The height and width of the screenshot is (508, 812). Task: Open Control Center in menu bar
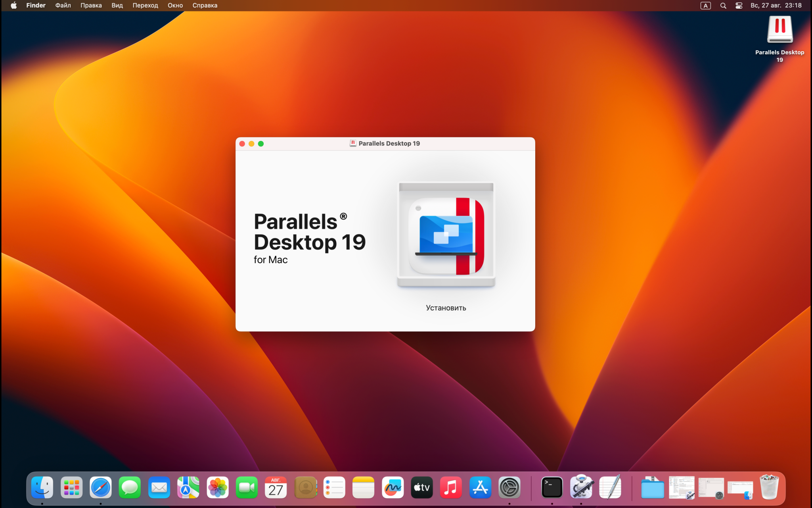(739, 6)
